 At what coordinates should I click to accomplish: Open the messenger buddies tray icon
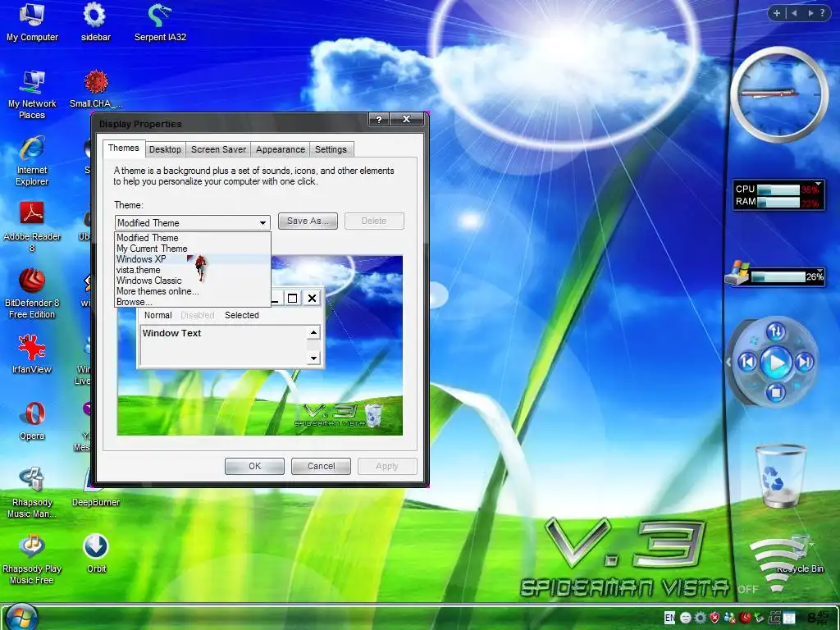[x=729, y=618]
